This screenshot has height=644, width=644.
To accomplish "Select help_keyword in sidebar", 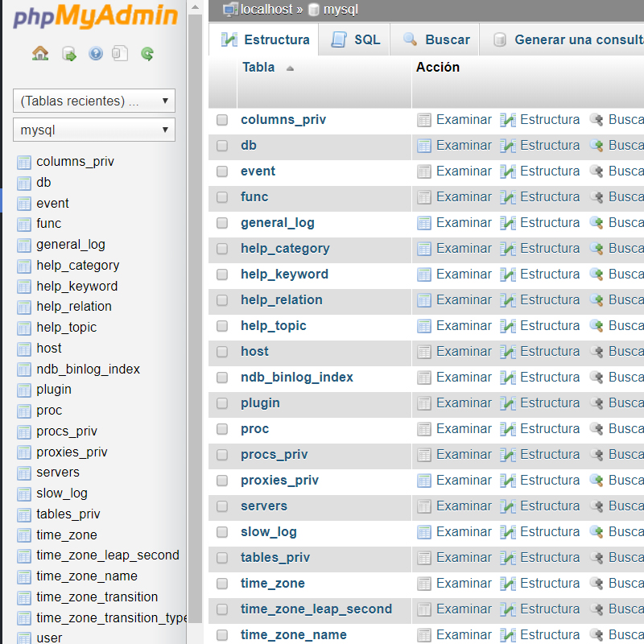I will (x=76, y=287).
